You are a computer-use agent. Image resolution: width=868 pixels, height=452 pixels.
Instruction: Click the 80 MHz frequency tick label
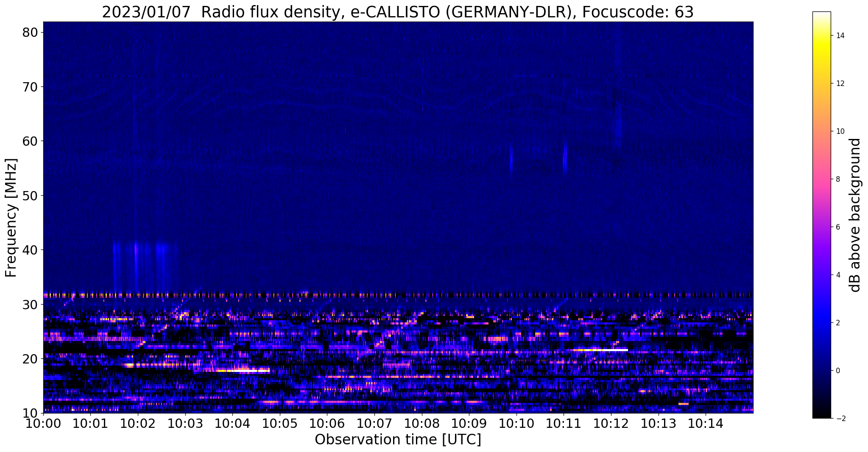pos(31,32)
